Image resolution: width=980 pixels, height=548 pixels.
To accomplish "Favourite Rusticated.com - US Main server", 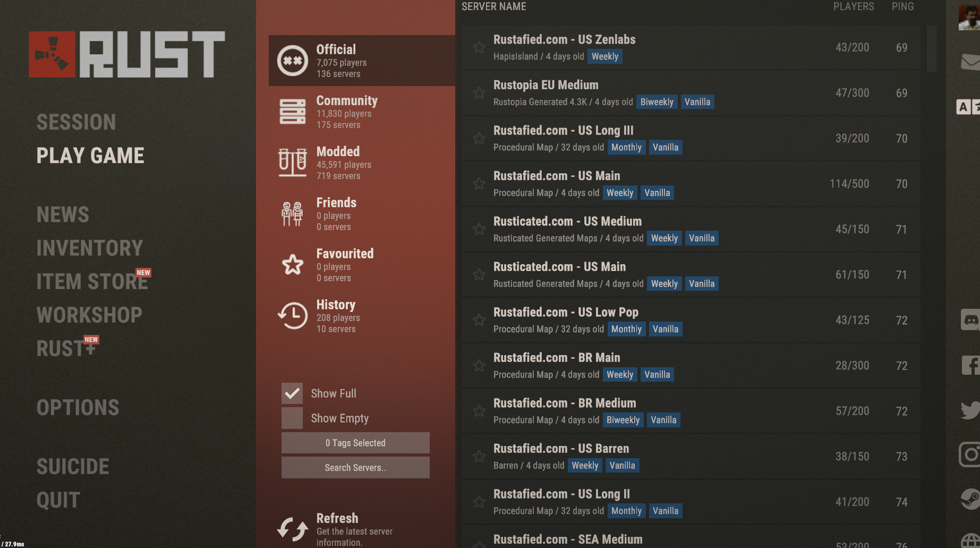I will point(479,275).
